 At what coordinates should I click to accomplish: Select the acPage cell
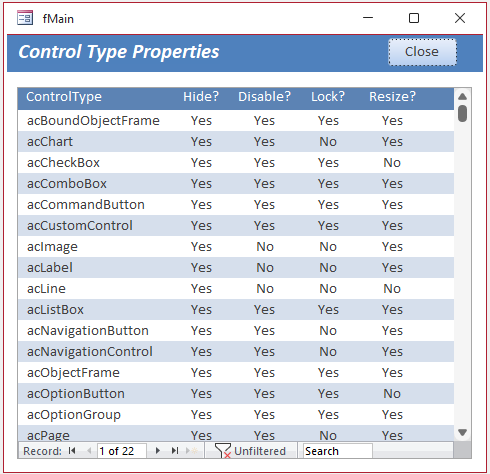click(x=48, y=435)
